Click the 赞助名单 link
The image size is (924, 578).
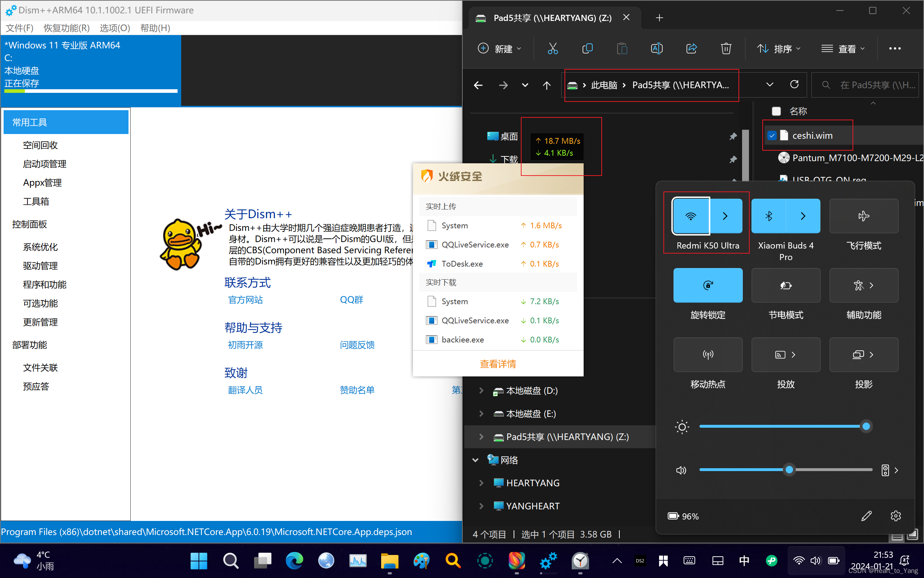coord(357,390)
